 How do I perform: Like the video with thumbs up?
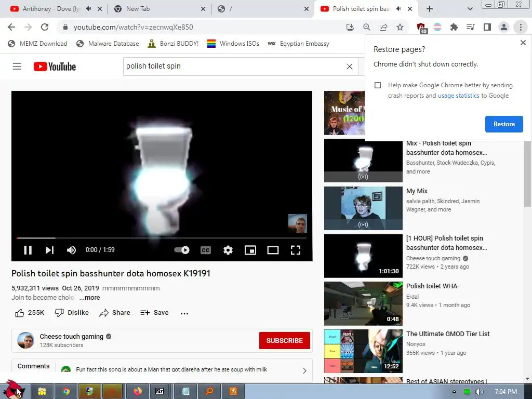pyautogui.click(x=30, y=312)
